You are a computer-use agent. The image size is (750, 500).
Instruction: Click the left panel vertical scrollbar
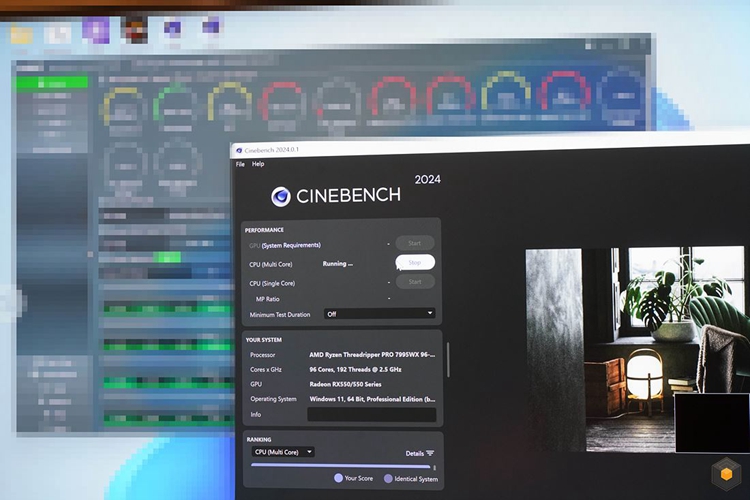448,359
